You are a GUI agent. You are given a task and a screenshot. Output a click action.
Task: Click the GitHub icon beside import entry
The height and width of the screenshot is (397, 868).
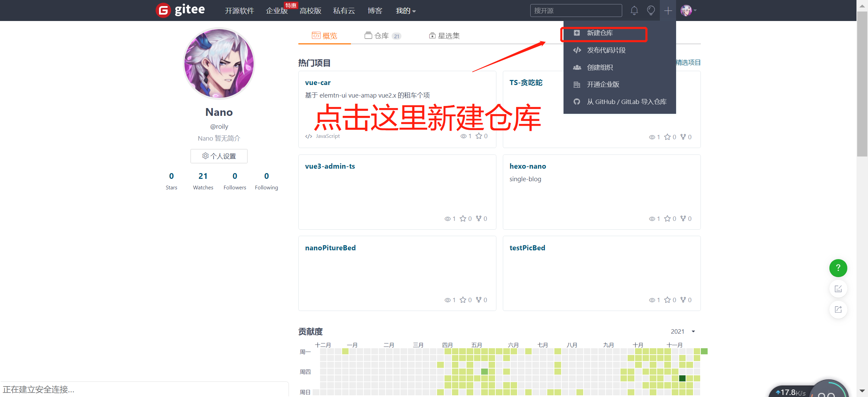[x=576, y=102]
